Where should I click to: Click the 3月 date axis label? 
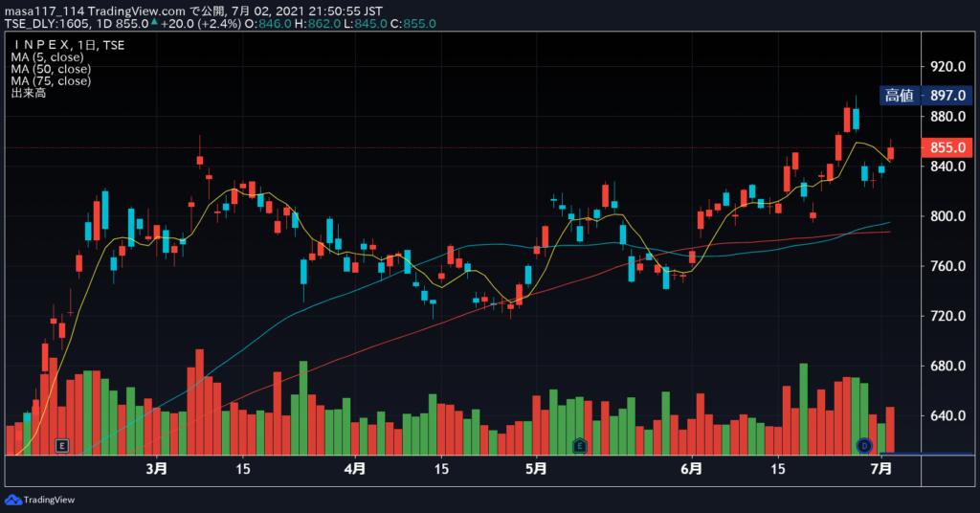(157, 469)
